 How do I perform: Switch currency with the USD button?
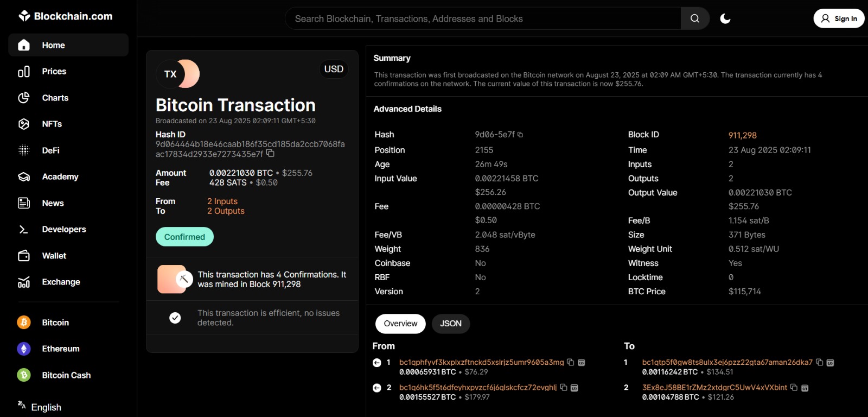(334, 69)
